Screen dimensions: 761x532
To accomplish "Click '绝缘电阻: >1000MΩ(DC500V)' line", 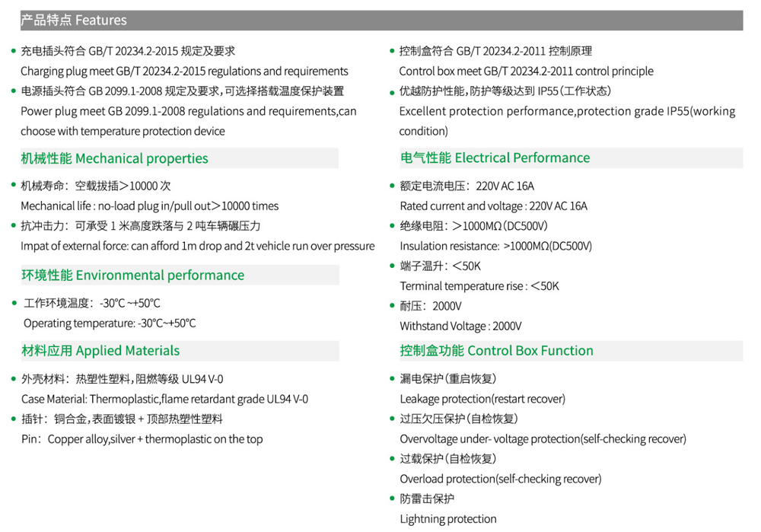I will coord(473,226).
